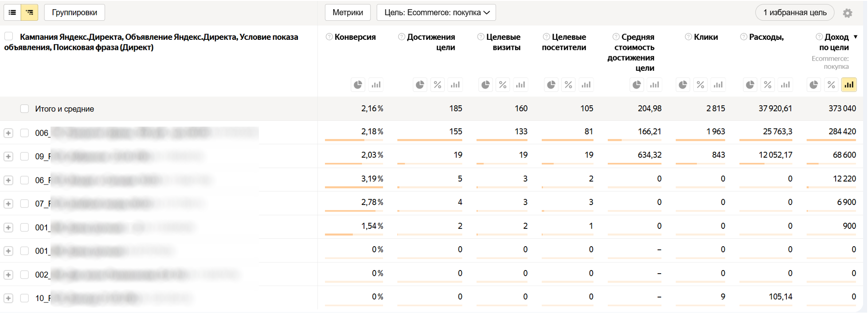Open the table settings gear
Image resolution: width=868 pixels, height=313 pixels.
pos(848,13)
